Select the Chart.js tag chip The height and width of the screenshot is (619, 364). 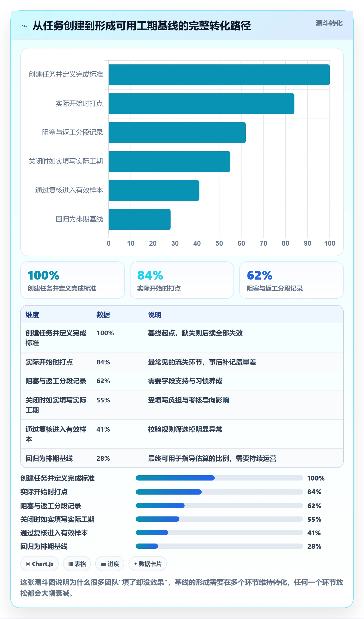40,564
